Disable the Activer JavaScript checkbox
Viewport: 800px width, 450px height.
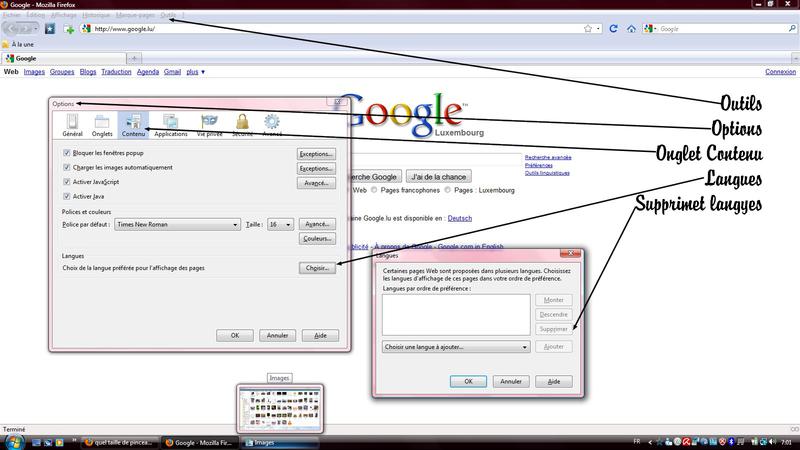66,182
